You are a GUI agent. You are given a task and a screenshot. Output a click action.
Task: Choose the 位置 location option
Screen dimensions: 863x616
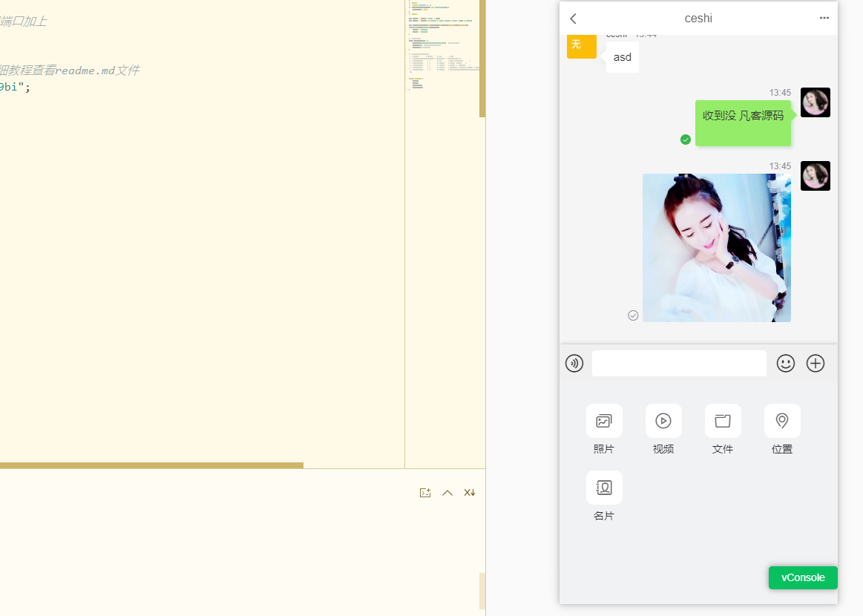[782, 430]
